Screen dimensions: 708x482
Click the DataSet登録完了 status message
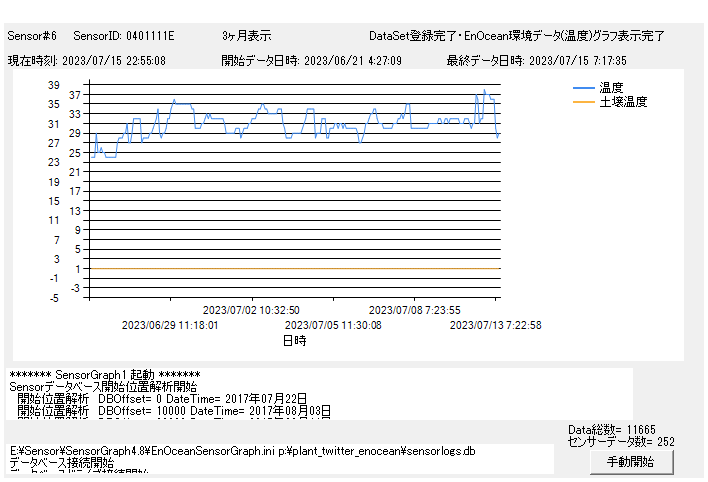click(516, 36)
